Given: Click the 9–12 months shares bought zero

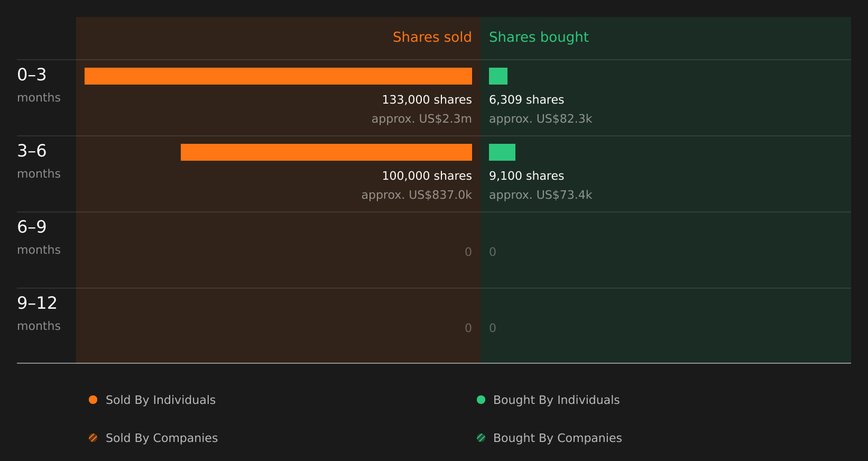Looking at the screenshot, I should [493, 328].
